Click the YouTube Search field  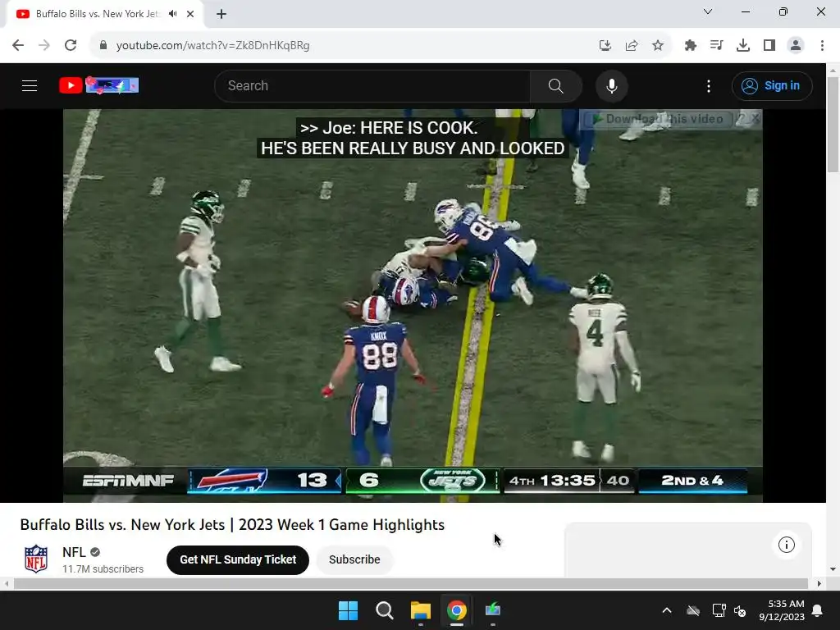[x=372, y=85]
